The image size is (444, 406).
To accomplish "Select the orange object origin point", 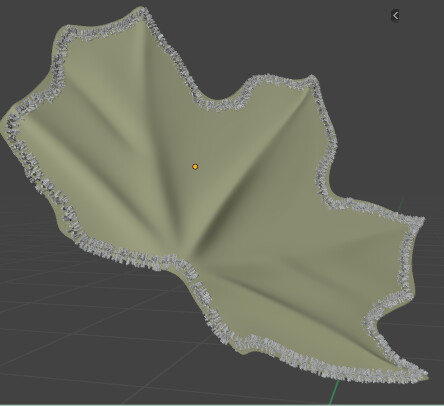I will pyautogui.click(x=195, y=166).
